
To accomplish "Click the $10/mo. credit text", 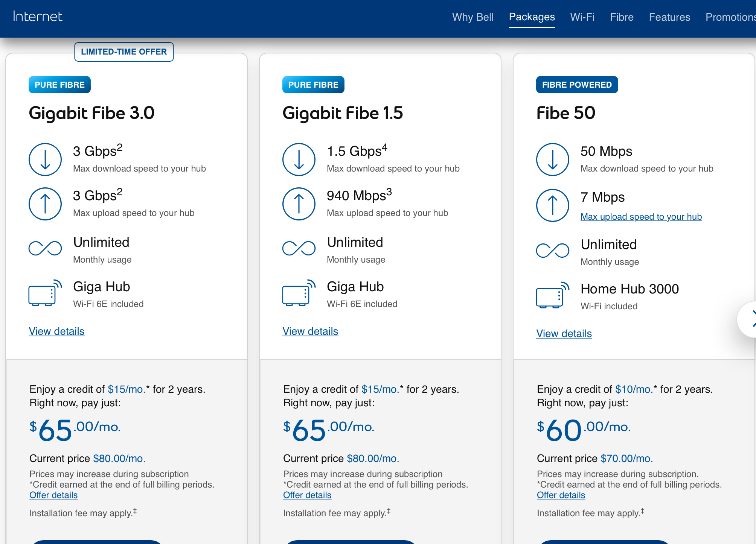I will click(x=633, y=389).
